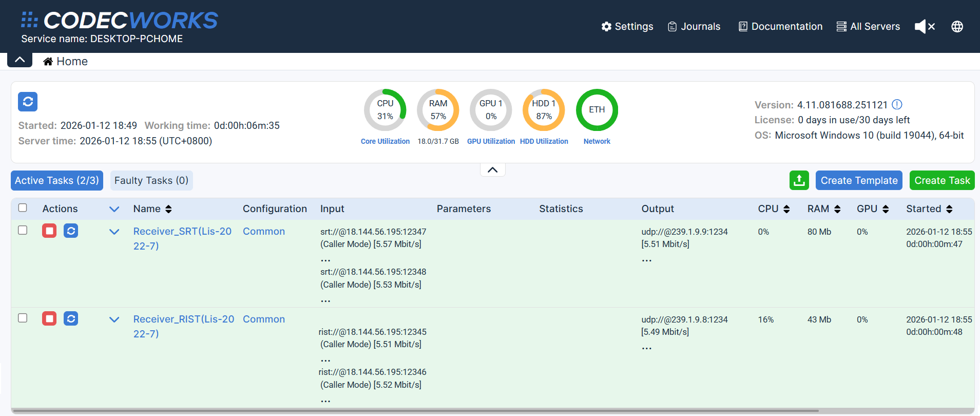Click the version info icon
Image resolution: width=980 pixels, height=416 pixels.
[x=897, y=105]
